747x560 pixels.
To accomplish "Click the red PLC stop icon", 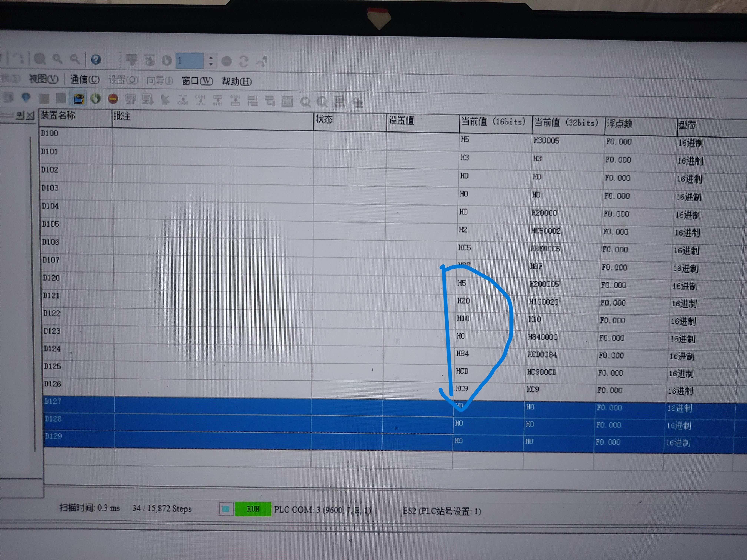I will [x=113, y=99].
